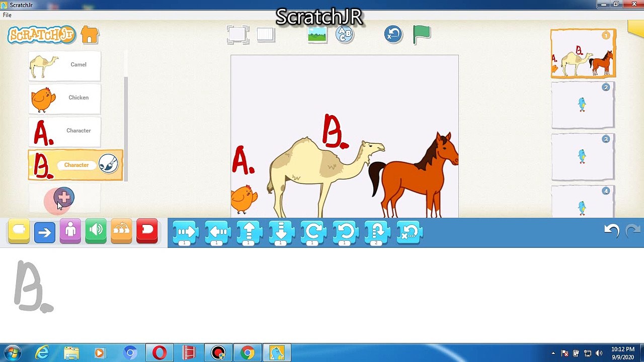Switch to ScratchJr taskbar icon

pos(277,353)
